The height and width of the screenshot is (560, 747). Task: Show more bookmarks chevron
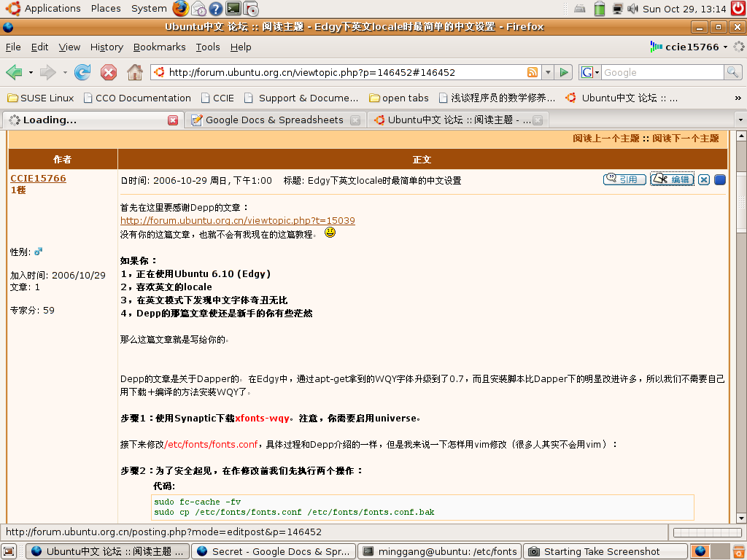(x=738, y=98)
